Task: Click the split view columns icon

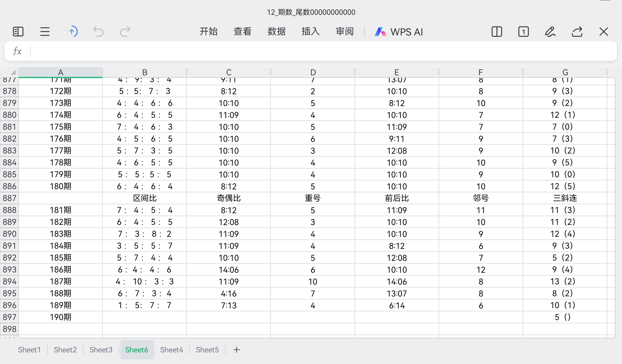Action: pyautogui.click(x=497, y=32)
